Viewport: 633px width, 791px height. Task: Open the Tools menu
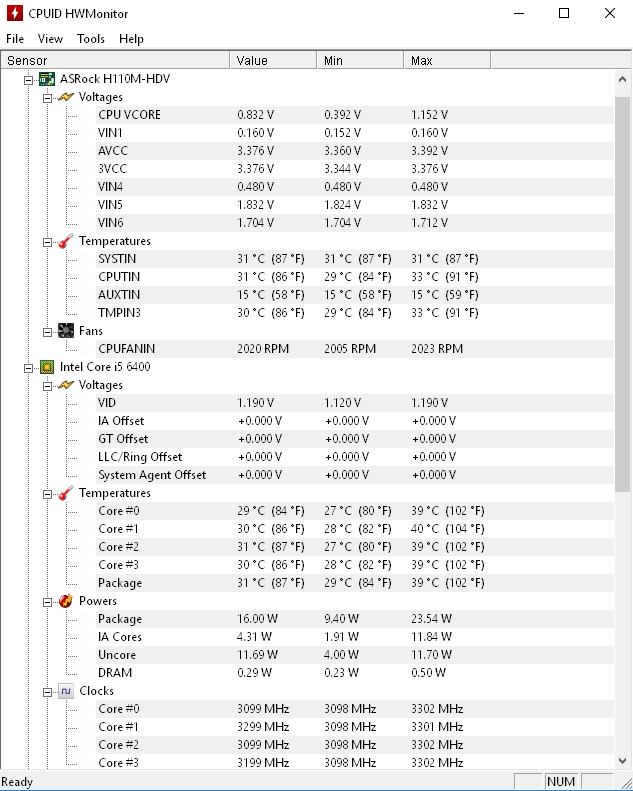point(91,39)
